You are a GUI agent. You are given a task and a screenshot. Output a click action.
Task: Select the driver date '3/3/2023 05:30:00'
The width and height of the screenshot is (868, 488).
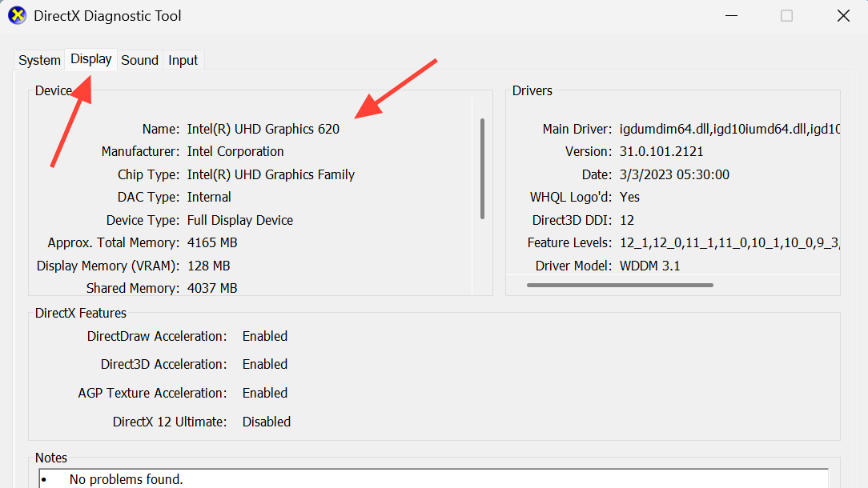[x=674, y=175]
